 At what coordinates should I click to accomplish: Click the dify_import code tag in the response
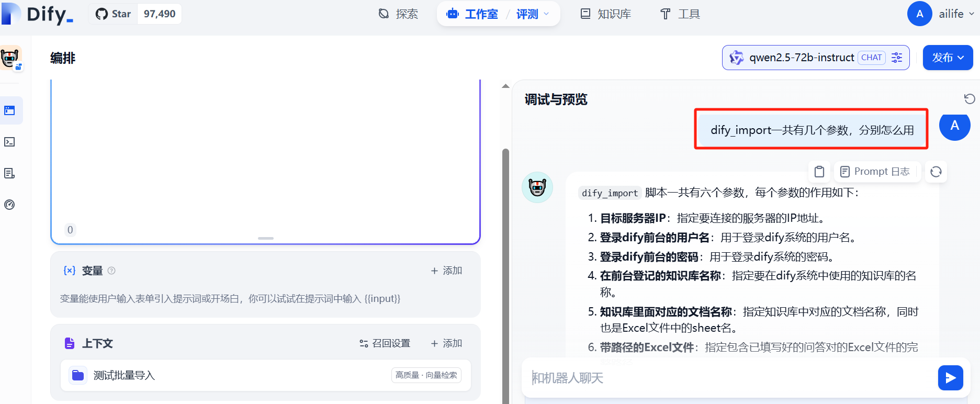tap(610, 193)
